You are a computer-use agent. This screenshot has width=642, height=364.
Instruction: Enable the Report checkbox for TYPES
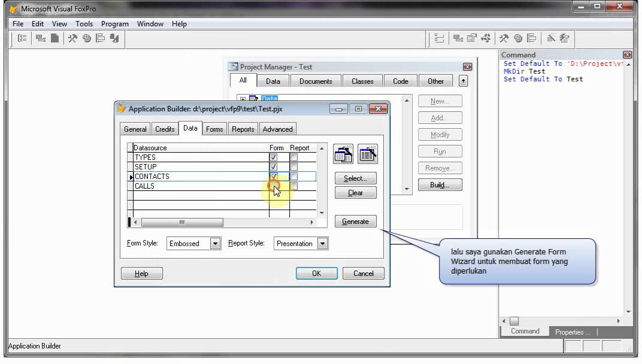[293, 157]
